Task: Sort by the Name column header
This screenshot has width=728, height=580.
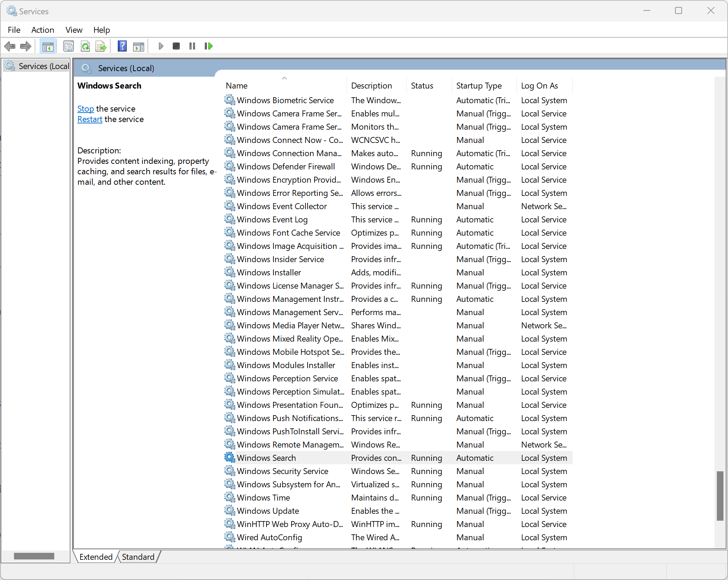Action: [237, 86]
